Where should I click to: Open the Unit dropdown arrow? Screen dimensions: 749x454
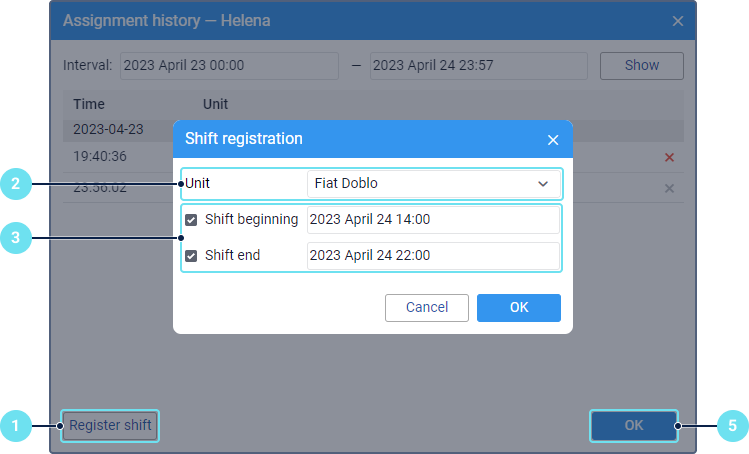pyautogui.click(x=543, y=184)
